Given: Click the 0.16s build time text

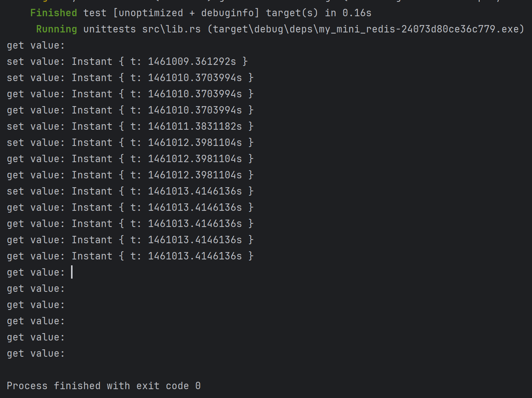Looking at the screenshot, I should coord(357,13).
